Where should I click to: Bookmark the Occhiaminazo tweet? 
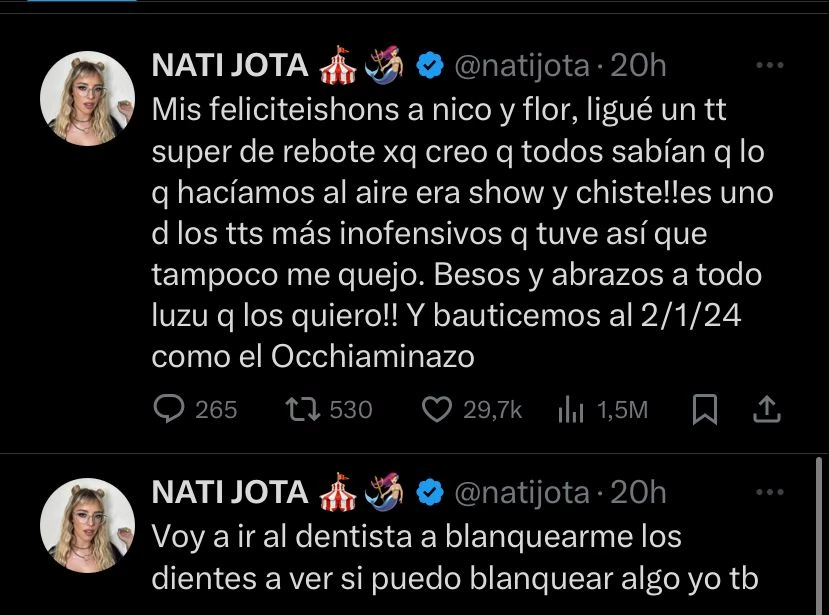[705, 409]
